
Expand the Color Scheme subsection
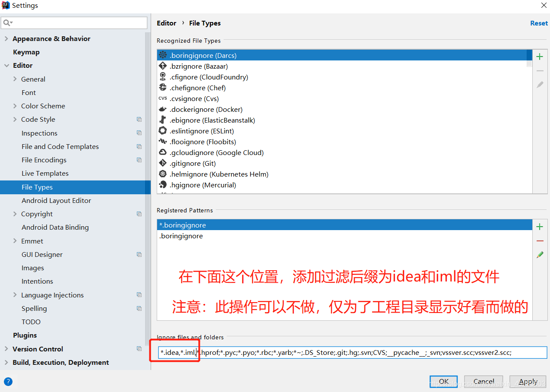click(15, 106)
